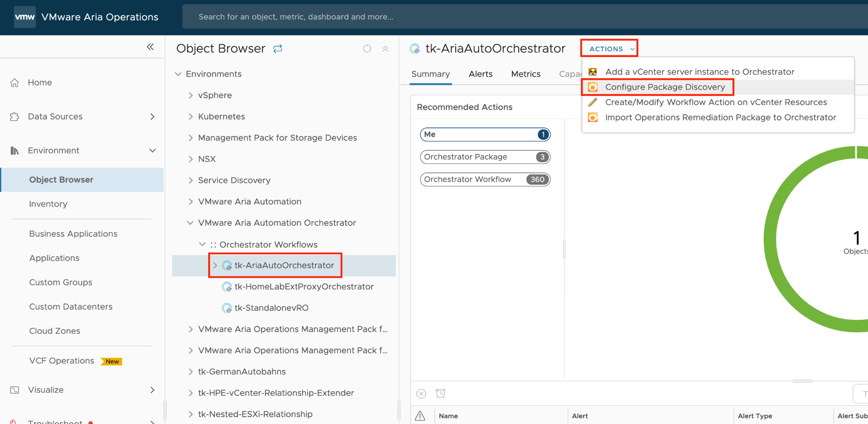Click the tk-AriaAutoOrchestrator title icon
The width and height of the screenshot is (868, 424).
click(415, 49)
